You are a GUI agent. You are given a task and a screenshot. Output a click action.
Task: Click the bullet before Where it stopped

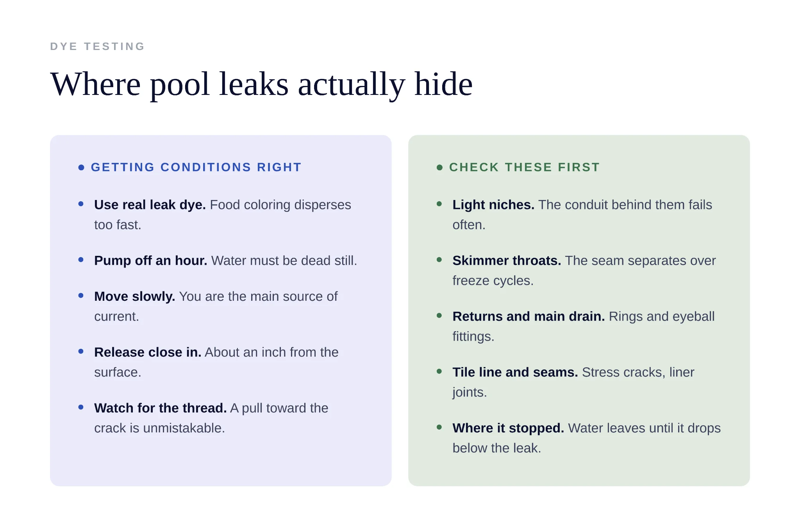pos(439,427)
